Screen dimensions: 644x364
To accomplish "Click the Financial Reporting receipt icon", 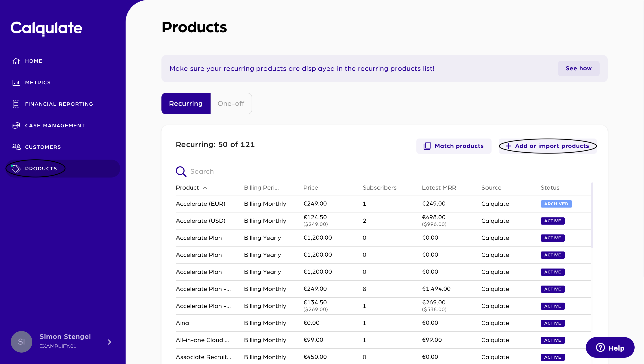I will pos(16,104).
